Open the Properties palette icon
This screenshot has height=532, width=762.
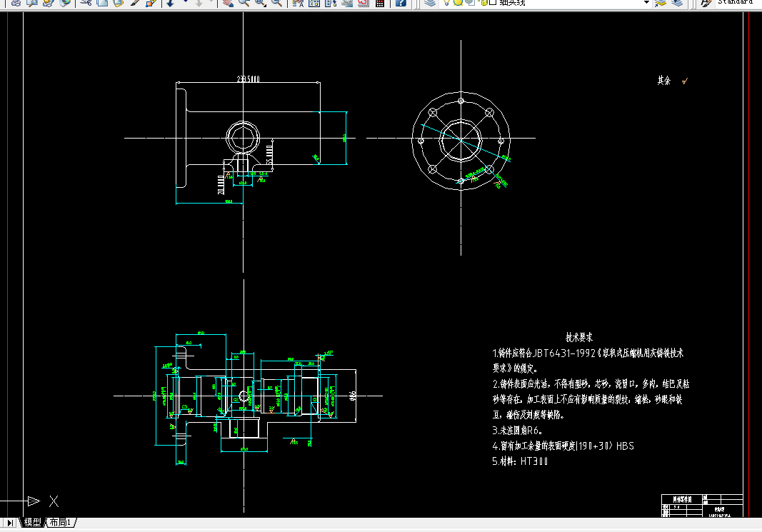pyautogui.click(x=298, y=2)
